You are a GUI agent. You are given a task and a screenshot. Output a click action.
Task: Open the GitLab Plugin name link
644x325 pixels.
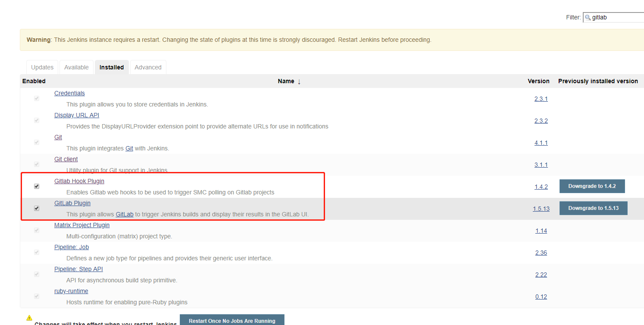coord(72,203)
